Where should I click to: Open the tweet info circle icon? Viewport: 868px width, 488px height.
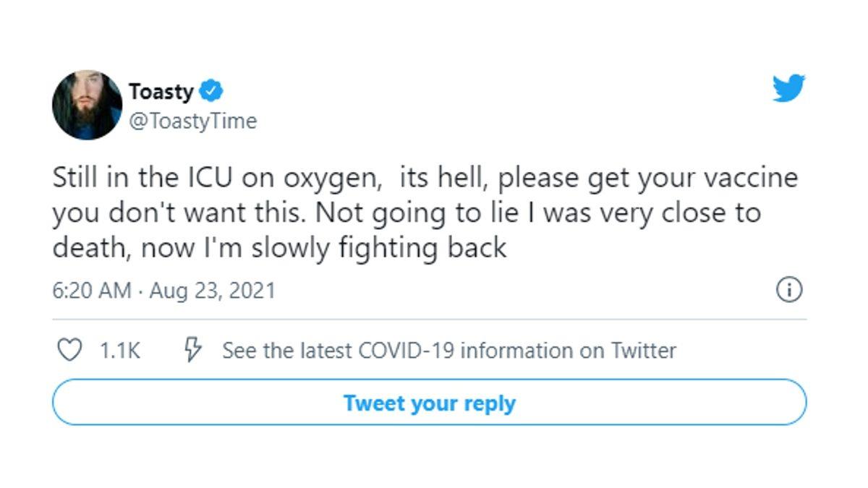[x=789, y=290]
